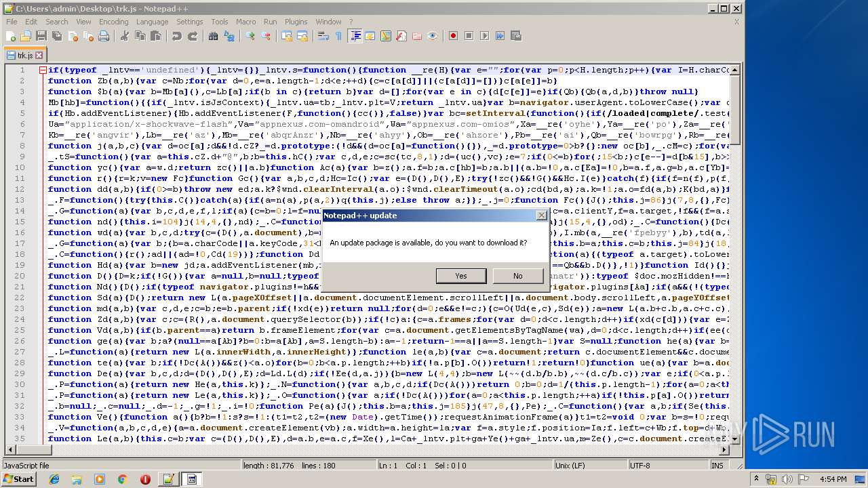Click No to decline the update
The height and width of the screenshot is (488, 868).
tap(518, 276)
